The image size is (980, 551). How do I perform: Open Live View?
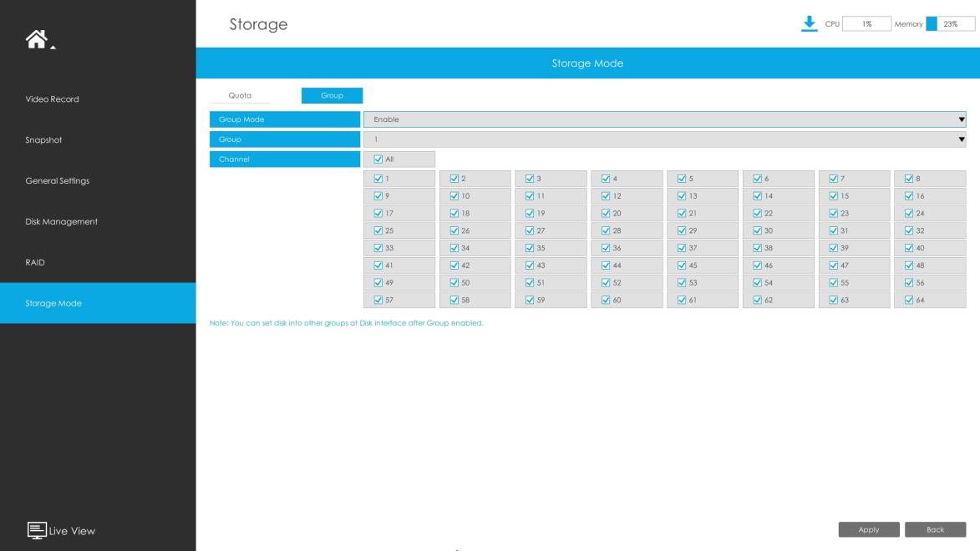click(x=72, y=531)
